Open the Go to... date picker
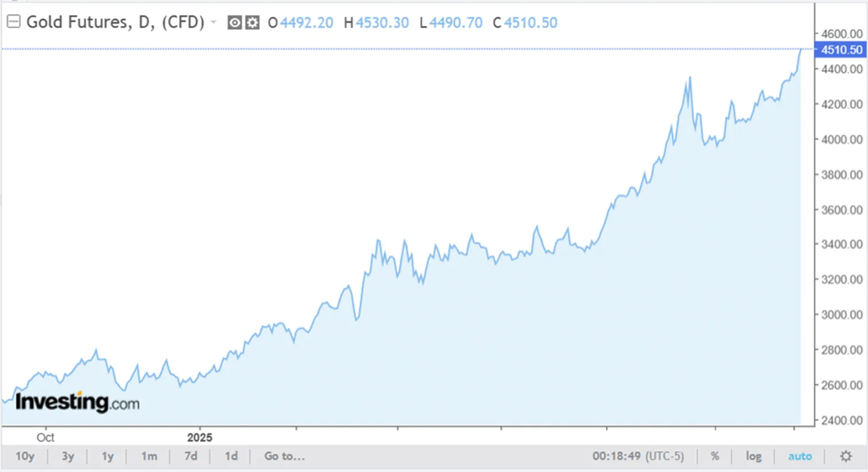Viewport: 868px width, 472px height. click(284, 456)
